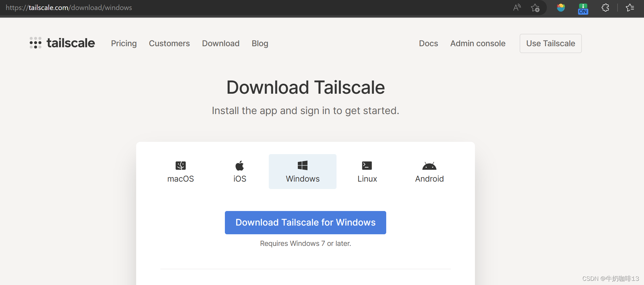The width and height of the screenshot is (644, 285).
Task: Open the Extensions puzzle-piece icon
Action: [605, 7]
